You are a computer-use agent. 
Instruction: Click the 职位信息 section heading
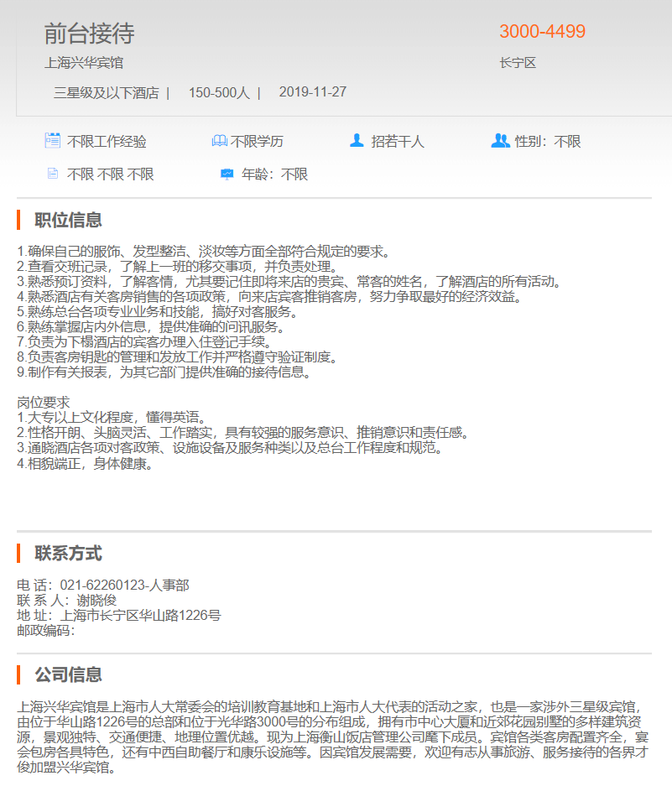pyautogui.click(x=68, y=221)
